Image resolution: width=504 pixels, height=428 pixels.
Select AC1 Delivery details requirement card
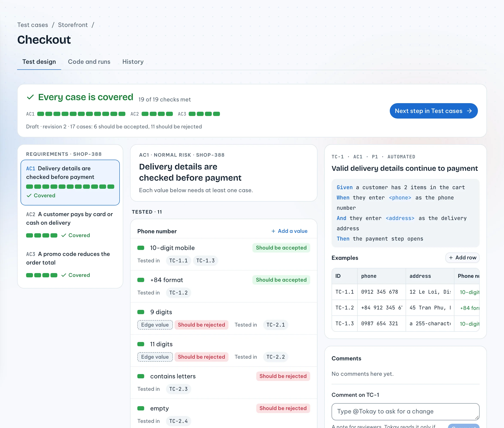pyautogui.click(x=70, y=182)
